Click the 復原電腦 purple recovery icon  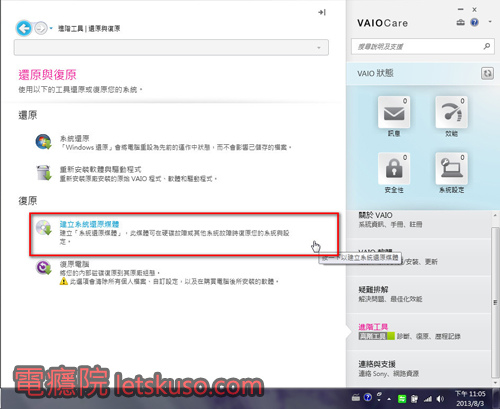44,267
